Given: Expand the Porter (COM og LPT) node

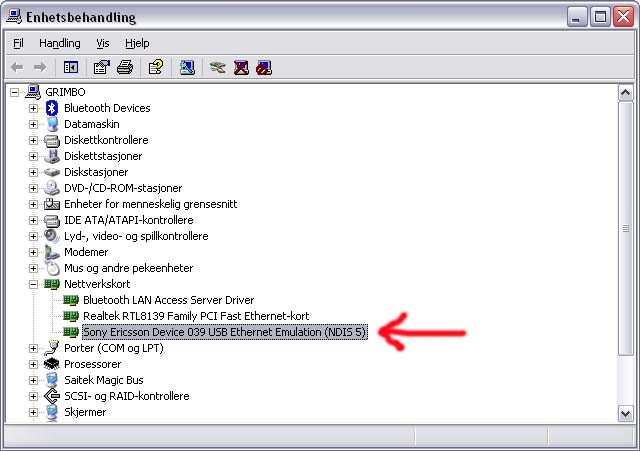Looking at the screenshot, I should pos(33,349).
